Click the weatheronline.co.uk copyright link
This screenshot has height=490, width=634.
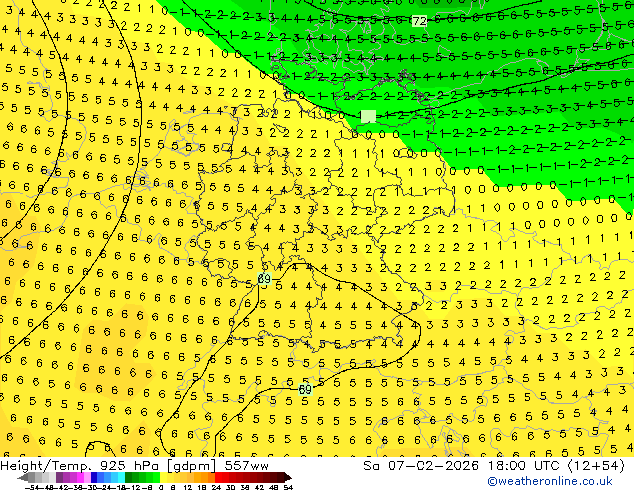tap(549, 481)
